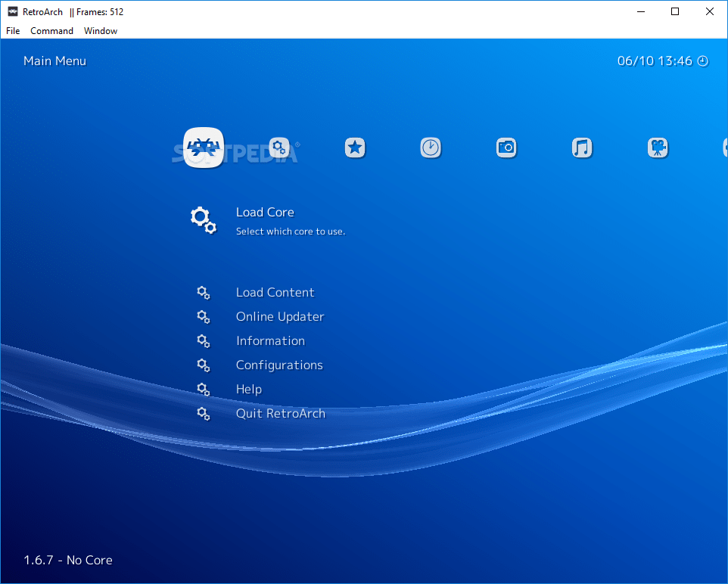Open the History clock tab icon
728x584 pixels.
tap(431, 148)
